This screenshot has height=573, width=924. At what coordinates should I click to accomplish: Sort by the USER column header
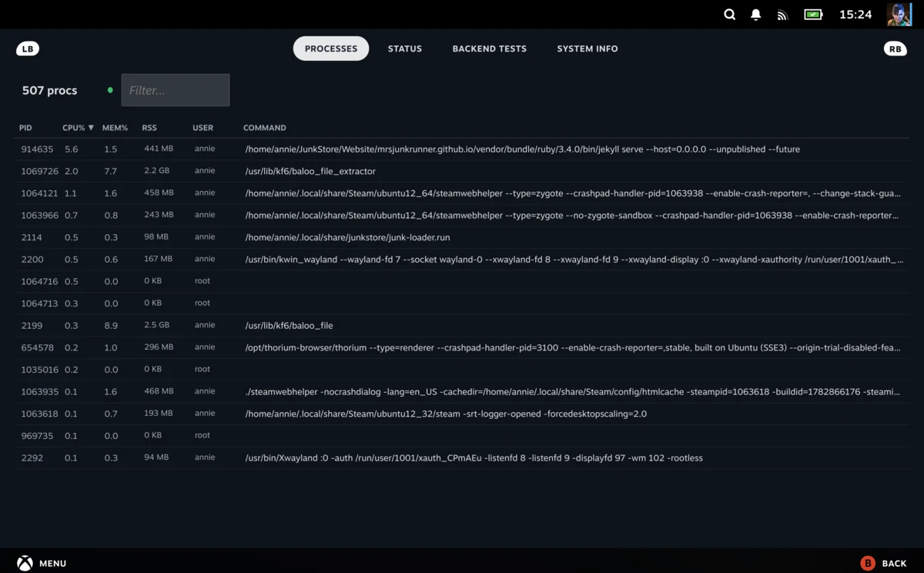[203, 128]
